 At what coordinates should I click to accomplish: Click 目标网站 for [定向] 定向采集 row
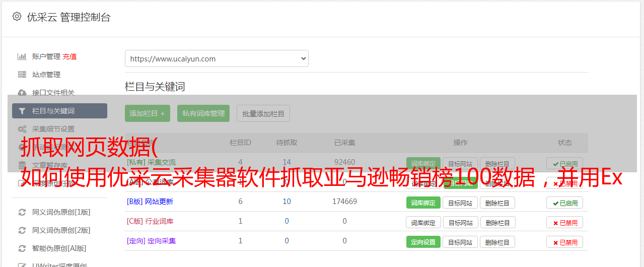pos(460,242)
